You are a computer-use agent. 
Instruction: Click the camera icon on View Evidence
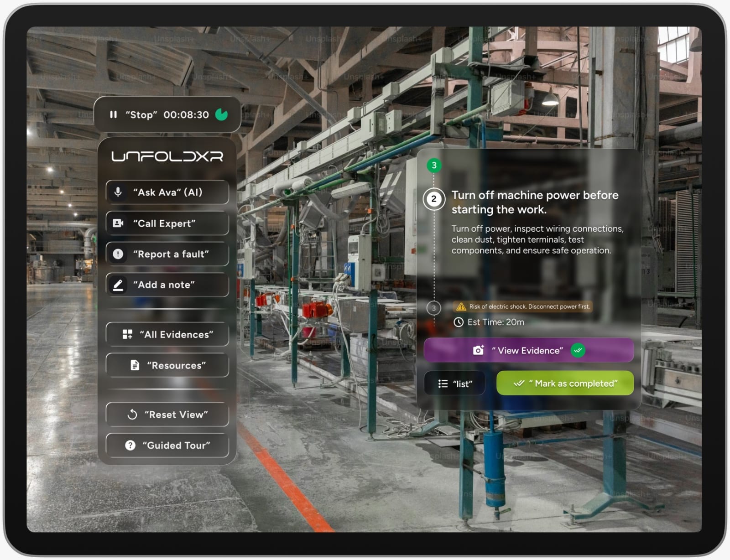coord(478,350)
